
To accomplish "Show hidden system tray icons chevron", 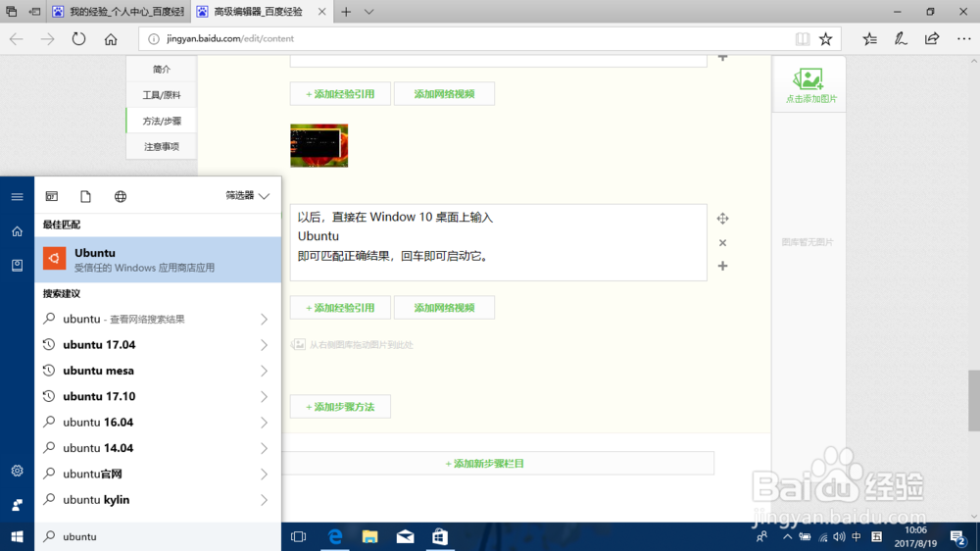I will [x=788, y=536].
